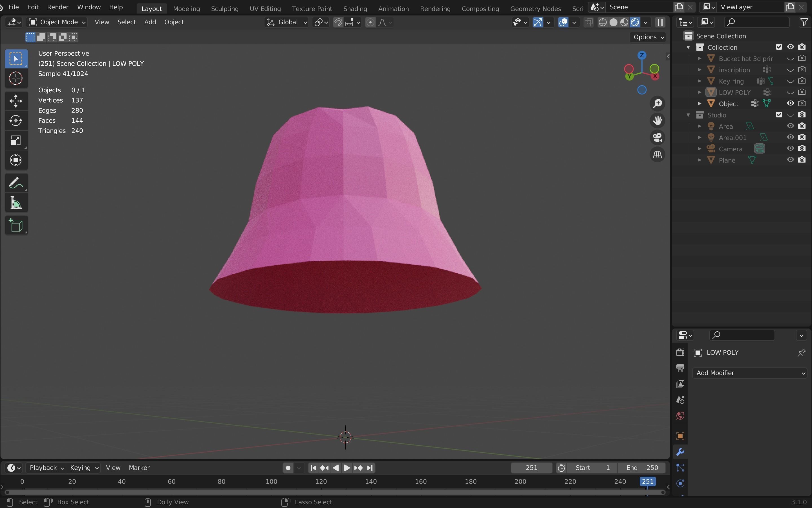Show the Key ring object in viewport

[x=790, y=81]
